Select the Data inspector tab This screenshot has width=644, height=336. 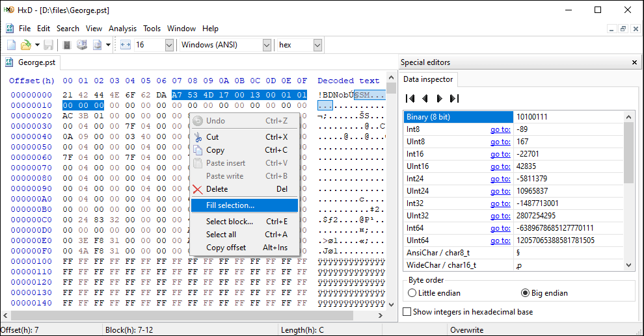[428, 79]
